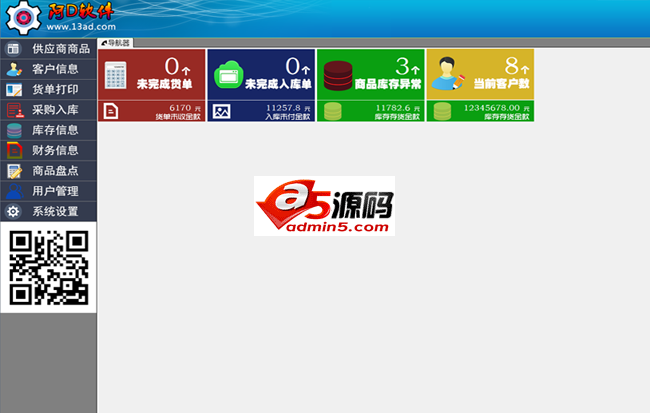Open the 系统设置 gear icon
The height and width of the screenshot is (413, 650).
point(13,211)
